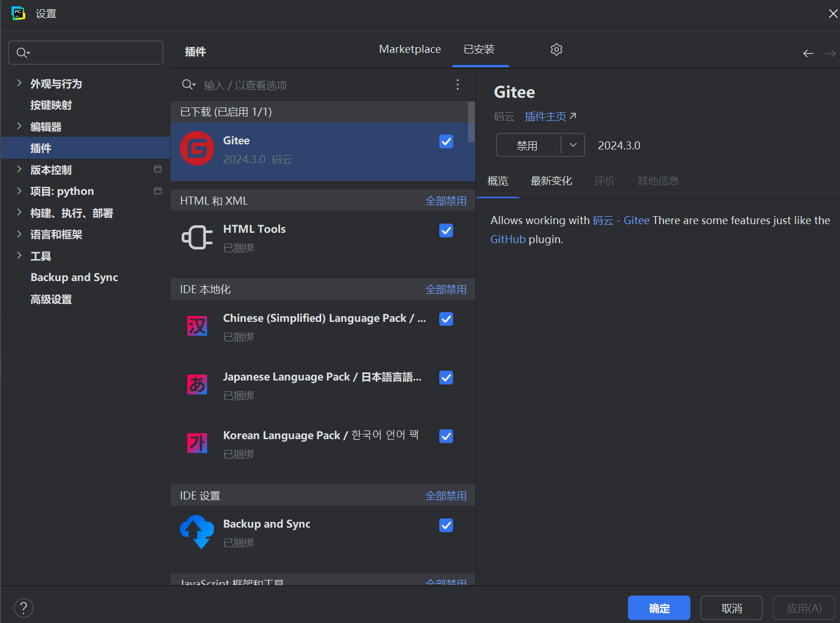The width and height of the screenshot is (840, 623).
Task: Focus the settings search field
Action: [x=86, y=53]
